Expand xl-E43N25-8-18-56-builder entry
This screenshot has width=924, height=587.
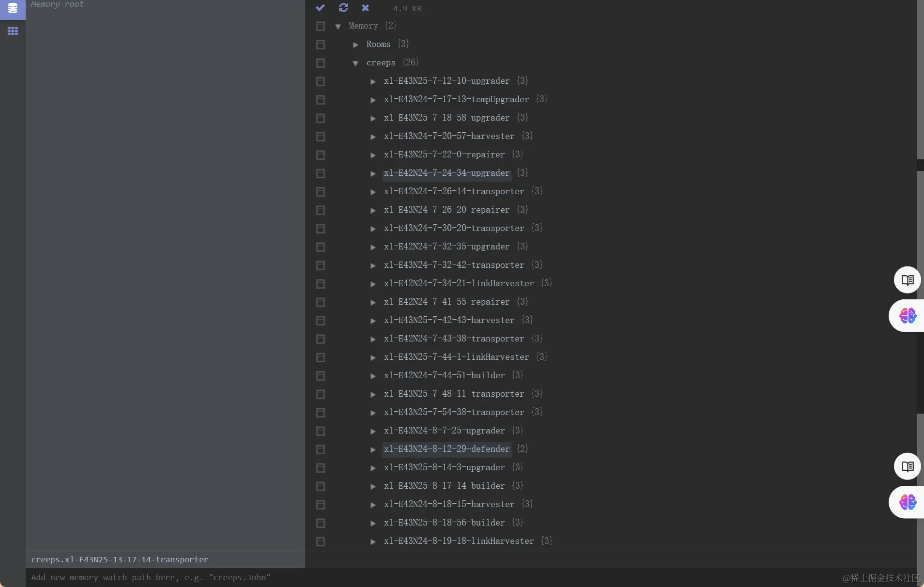(373, 523)
